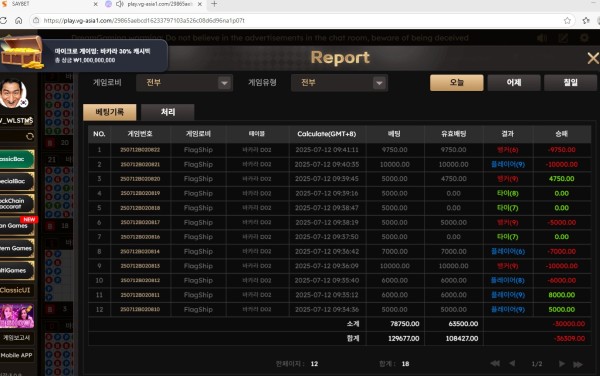The width and height of the screenshot is (600, 376).
Task: Open Icon Games NEW category
Action: (17, 226)
